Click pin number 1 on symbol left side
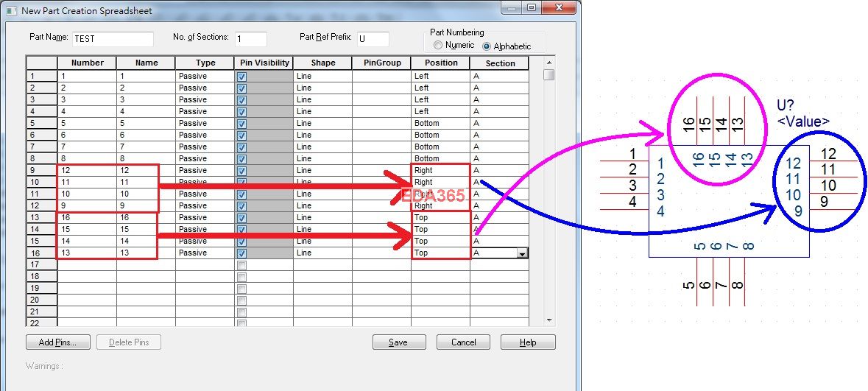This screenshot has height=391, width=868. click(x=632, y=154)
